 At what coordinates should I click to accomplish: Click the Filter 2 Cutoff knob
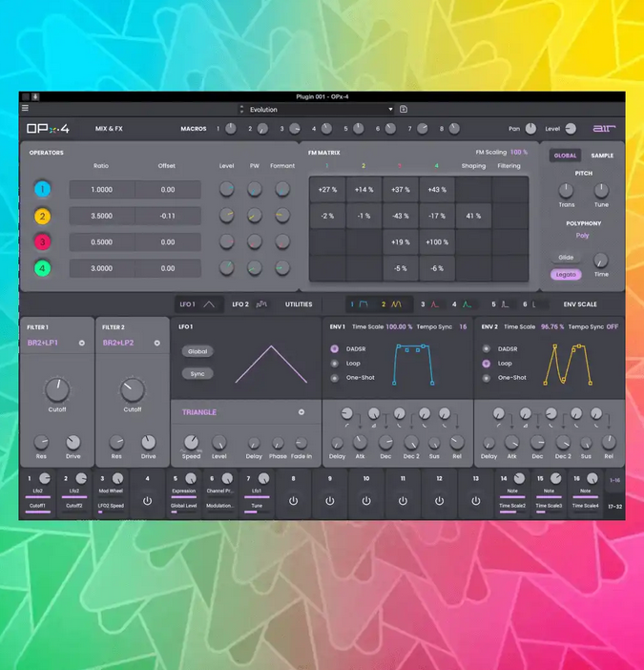click(x=133, y=389)
